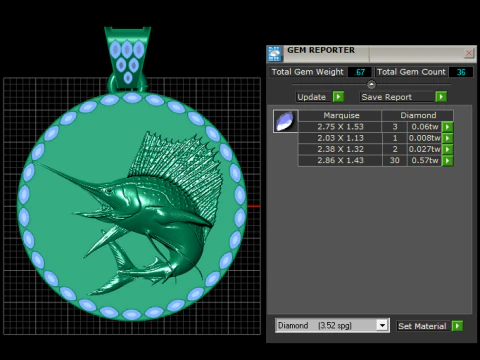This screenshot has height=360, width=480.
Task: Select the 2.75 X 1.53 gem row
Action: [x=376, y=127]
